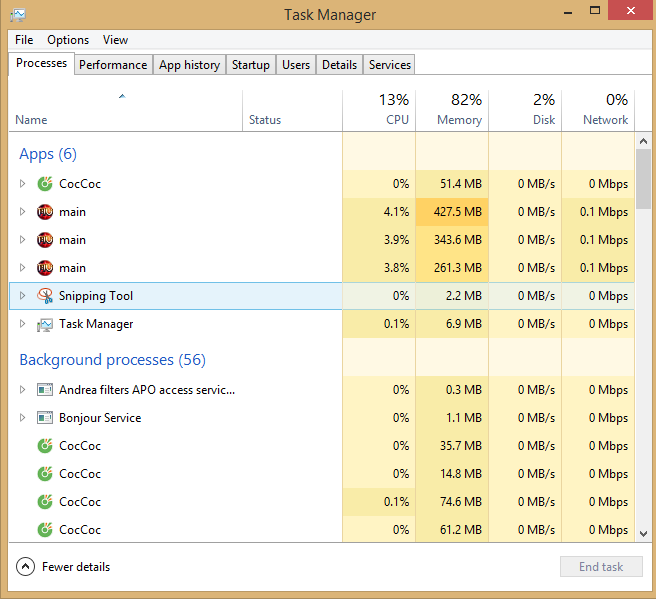
Task: Click the scrollbar up arrow
Action: (x=643, y=141)
